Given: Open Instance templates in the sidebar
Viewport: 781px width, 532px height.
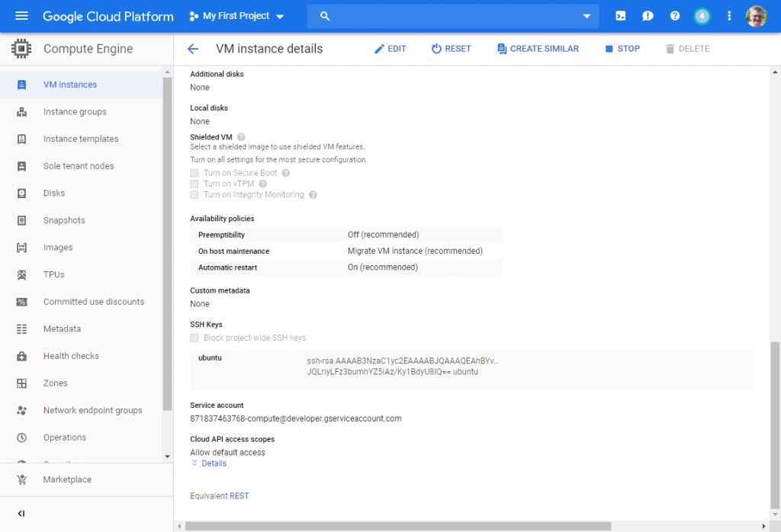Looking at the screenshot, I should click(x=81, y=139).
